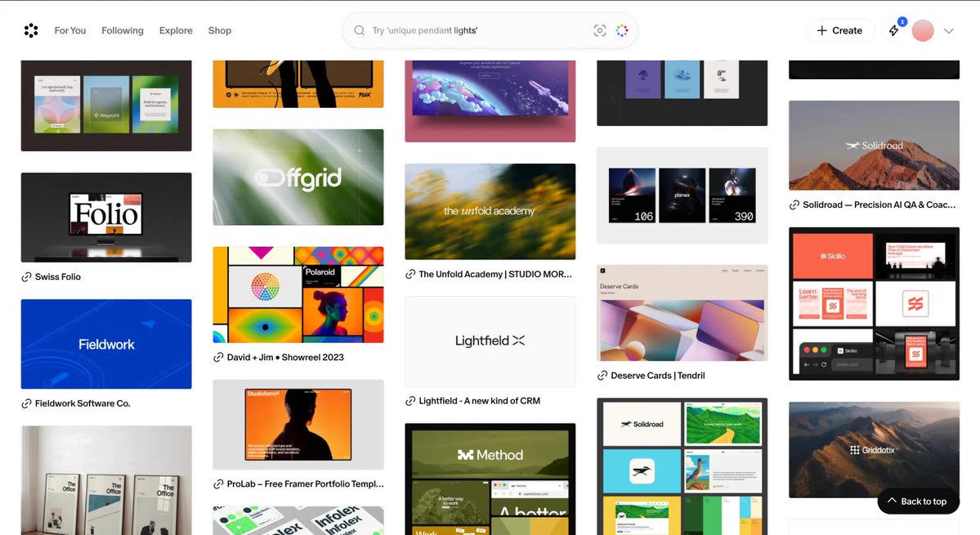980x535 pixels.
Task: Open the Studioform orange silhouette thumbnail
Action: tap(298, 425)
